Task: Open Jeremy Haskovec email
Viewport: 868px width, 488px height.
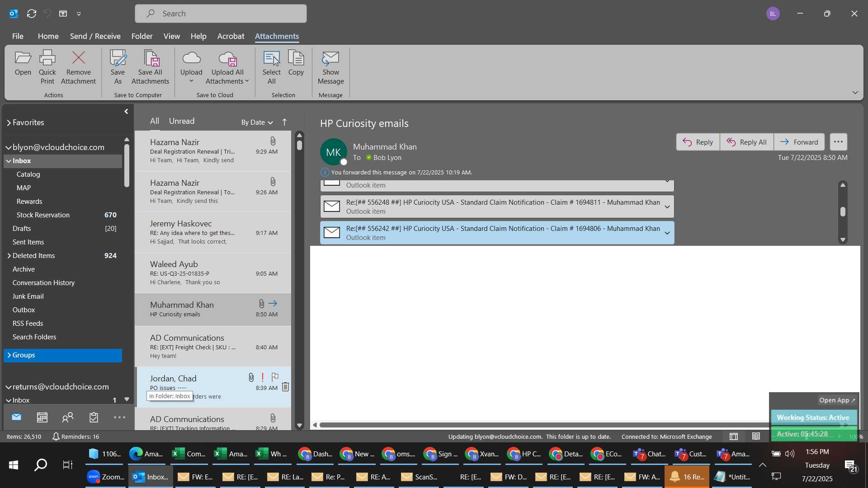Action: point(213,232)
